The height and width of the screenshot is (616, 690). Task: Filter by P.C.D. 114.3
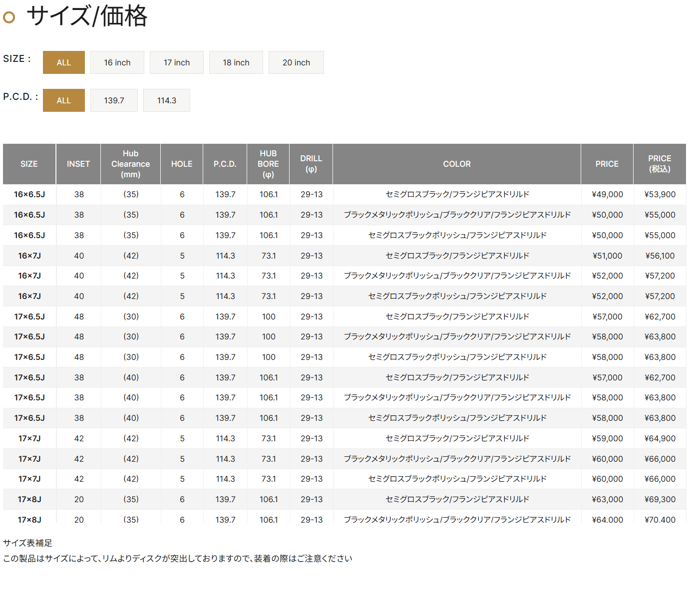166,100
